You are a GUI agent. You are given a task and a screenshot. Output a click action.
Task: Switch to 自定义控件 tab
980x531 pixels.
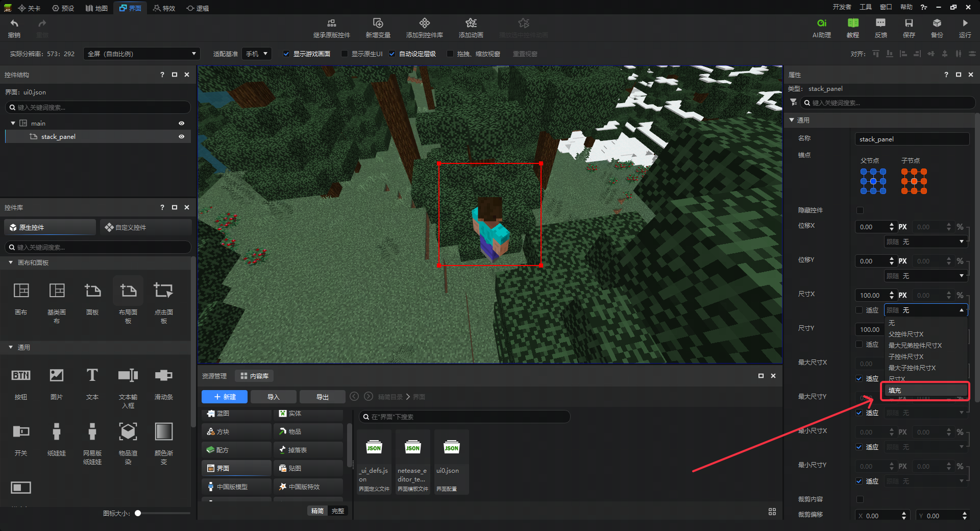pyautogui.click(x=146, y=227)
